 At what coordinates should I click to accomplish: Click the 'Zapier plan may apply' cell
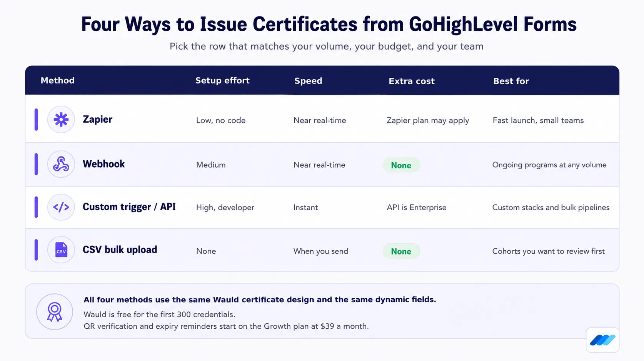tap(428, 120)
